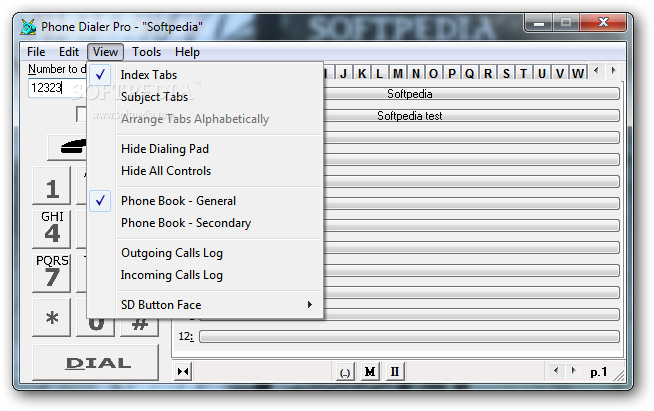Select the P index tab
The image size is (654, 411).
click(452, 74)
